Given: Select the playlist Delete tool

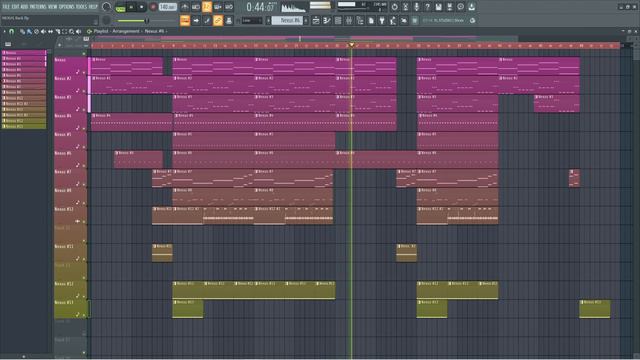Looking at the screenshot, I should [x=36, y=31].
